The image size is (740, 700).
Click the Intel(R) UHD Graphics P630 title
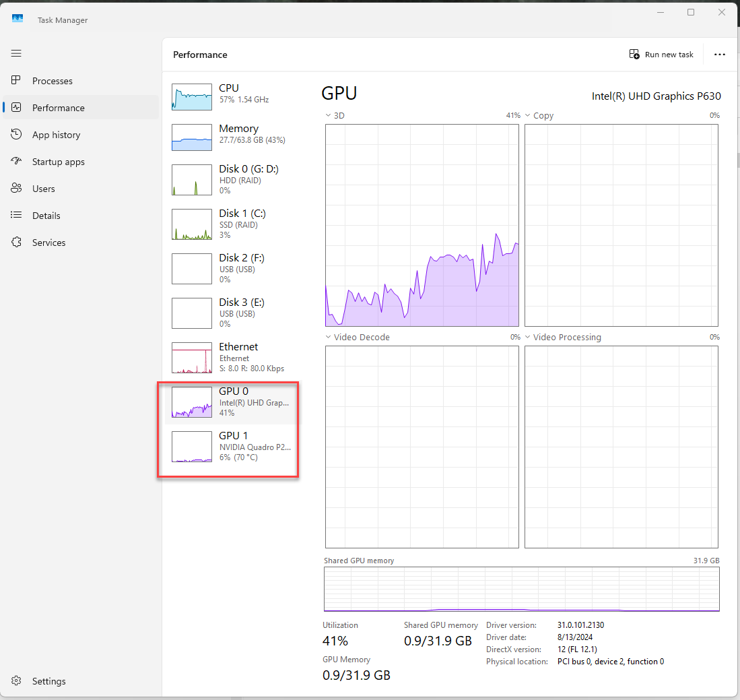(x=656, y=96)
